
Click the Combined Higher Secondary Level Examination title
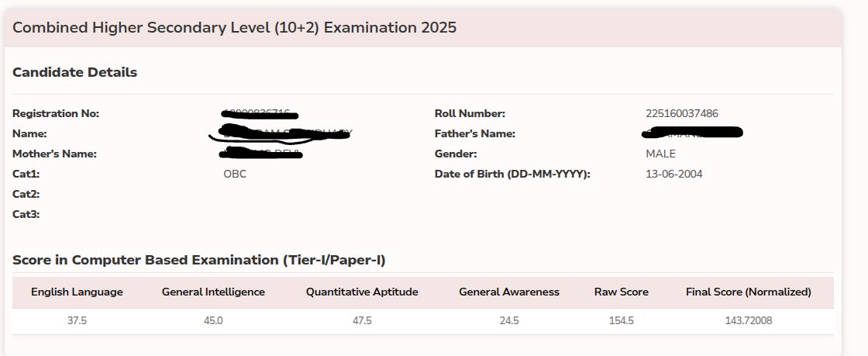click(x=235, y=28)
